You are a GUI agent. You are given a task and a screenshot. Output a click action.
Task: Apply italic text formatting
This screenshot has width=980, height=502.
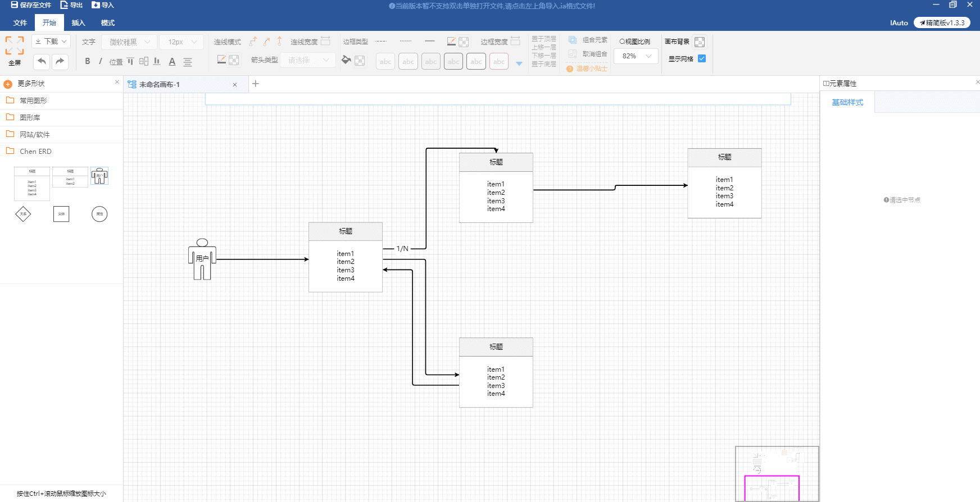[101, 61]
